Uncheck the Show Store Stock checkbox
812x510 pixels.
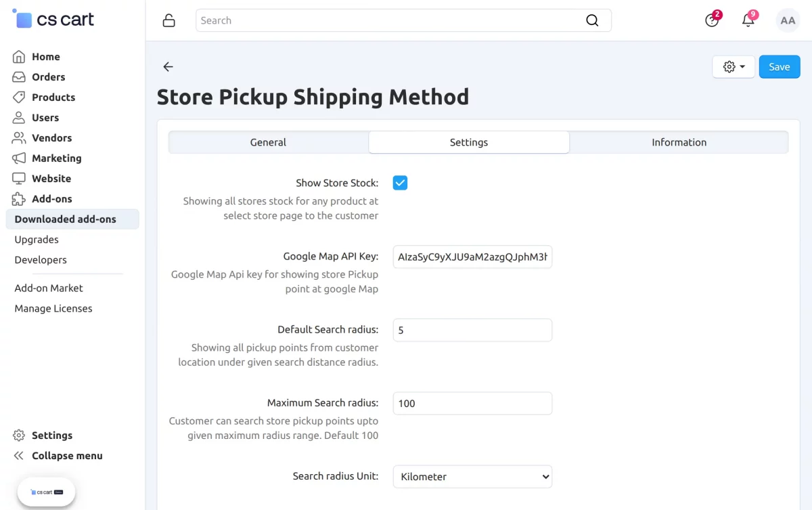(x=400, y=183)
